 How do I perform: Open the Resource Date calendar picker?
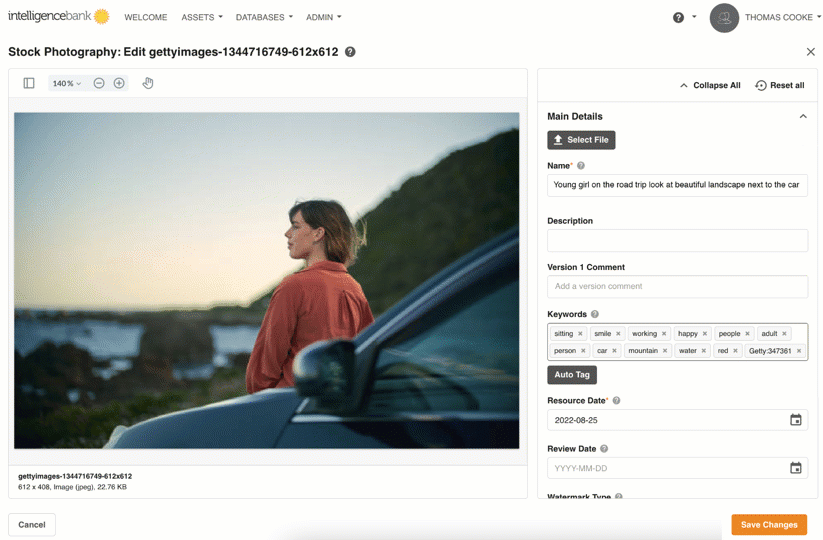795,420
